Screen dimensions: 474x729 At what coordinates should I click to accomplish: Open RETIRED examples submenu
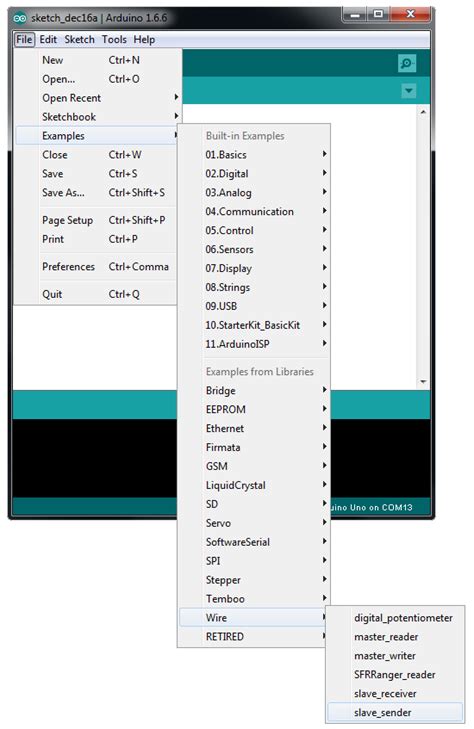pyautogui.click(x=254, y=637)
